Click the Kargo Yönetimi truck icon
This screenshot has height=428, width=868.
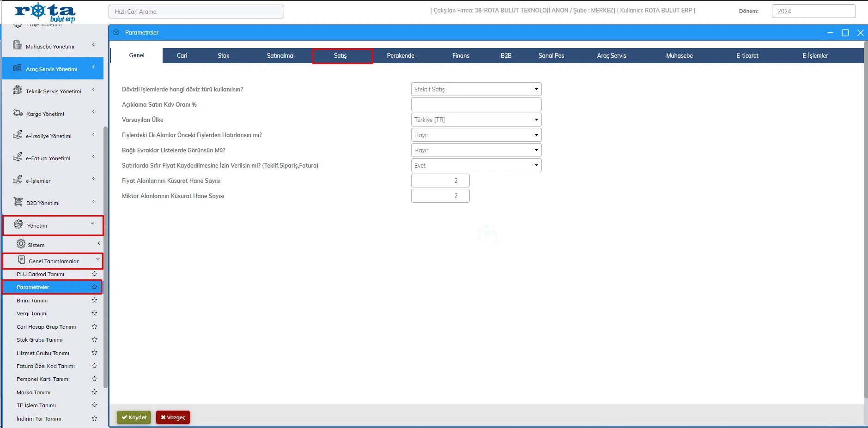click(18, 113)
